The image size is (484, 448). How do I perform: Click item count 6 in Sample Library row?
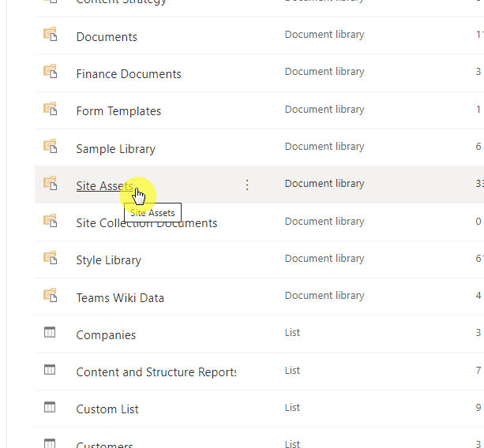[x=478, y=147]
